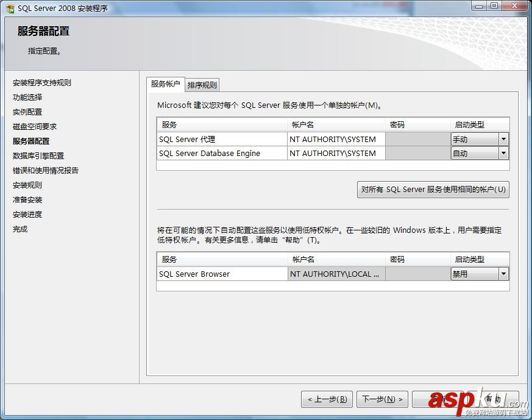Click 启动类型 column header in upper table
The width and height of the screenshot is (532, 420).
pos(480,124)
